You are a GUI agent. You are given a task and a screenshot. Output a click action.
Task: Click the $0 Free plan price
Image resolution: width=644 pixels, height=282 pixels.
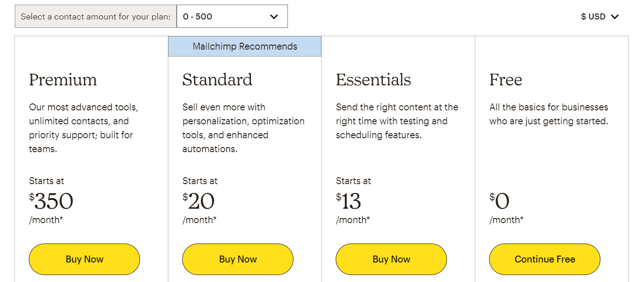pyautogui.click(x=499, y=201)
